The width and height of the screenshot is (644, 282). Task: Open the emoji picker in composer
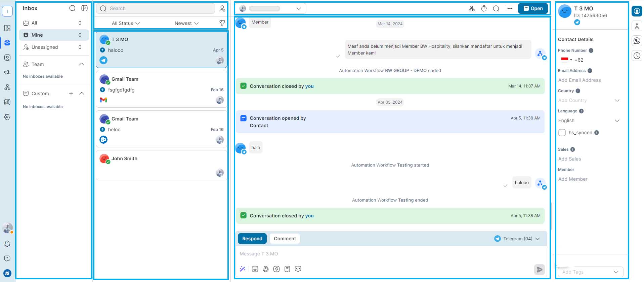255,269
